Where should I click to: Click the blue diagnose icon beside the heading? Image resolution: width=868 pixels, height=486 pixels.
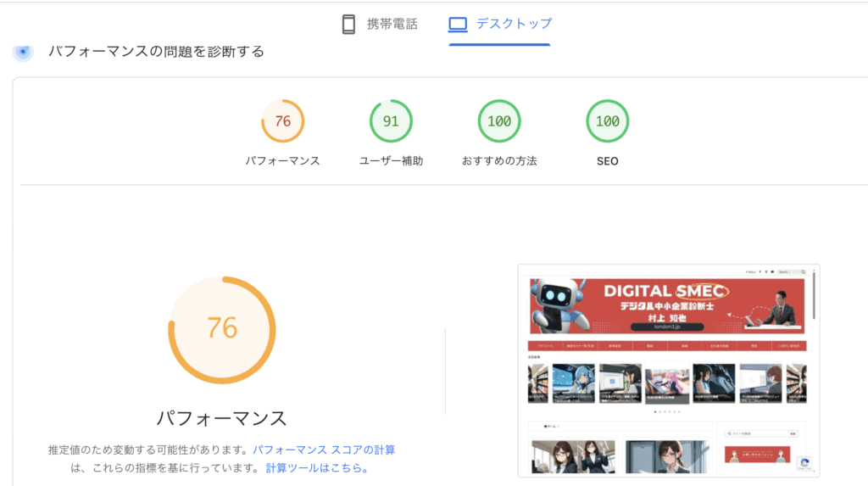23,52
